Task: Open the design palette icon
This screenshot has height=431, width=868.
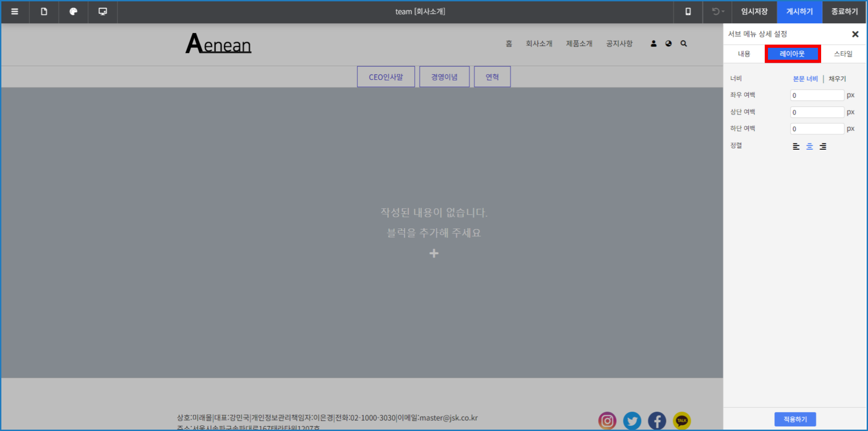Action: [x=73, y=12]
